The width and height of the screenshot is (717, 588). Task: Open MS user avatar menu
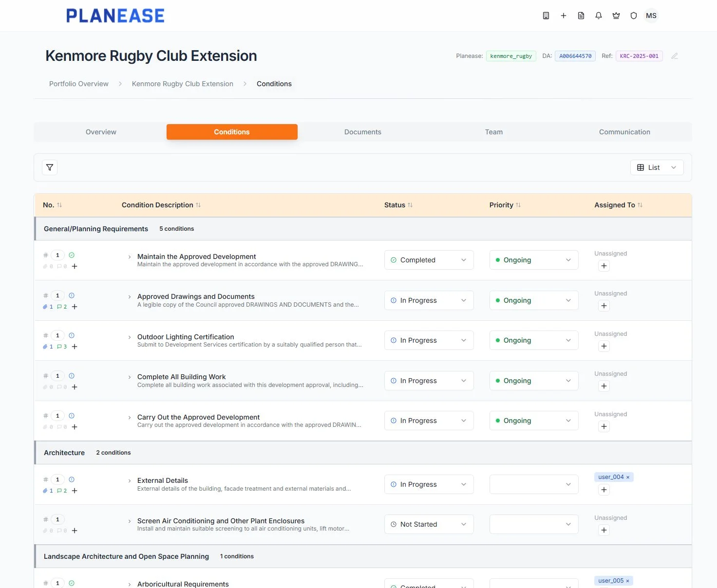point(651,16)
